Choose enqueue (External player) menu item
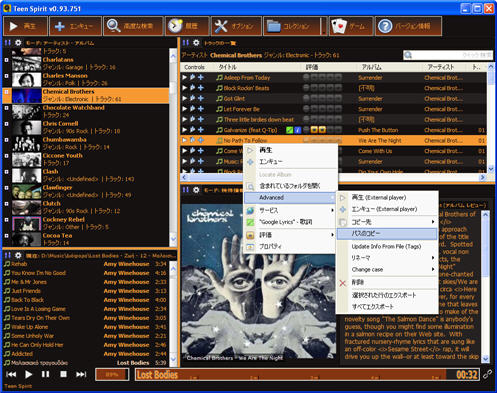This screenshot has width=497, height=393. (x=387, y=209)
